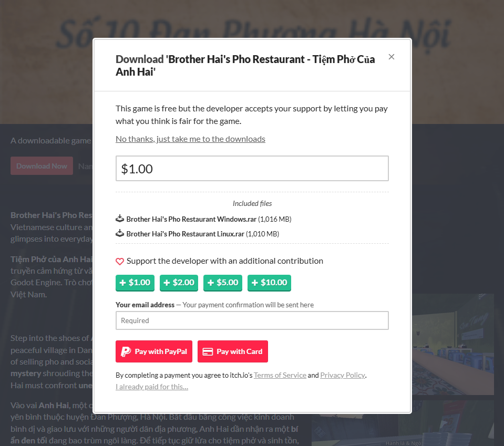
Task: Focus the payment amount field
Action: 252,169
